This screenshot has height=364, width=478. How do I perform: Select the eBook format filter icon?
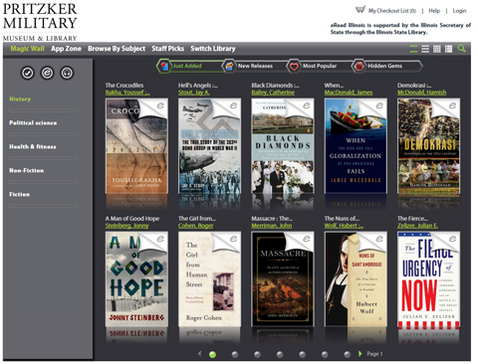tap(47, 73)
